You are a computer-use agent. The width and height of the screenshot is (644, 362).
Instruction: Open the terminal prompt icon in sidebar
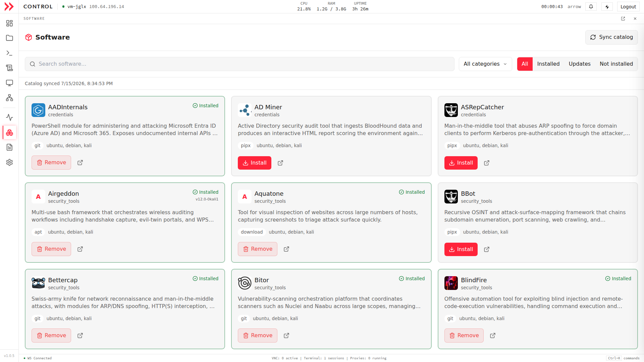(9, 53)
